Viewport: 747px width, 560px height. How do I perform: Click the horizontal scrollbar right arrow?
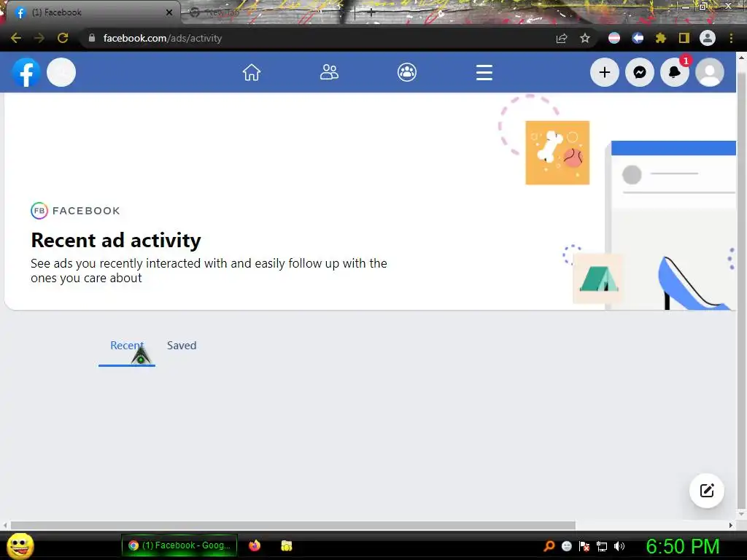(731, 525)
